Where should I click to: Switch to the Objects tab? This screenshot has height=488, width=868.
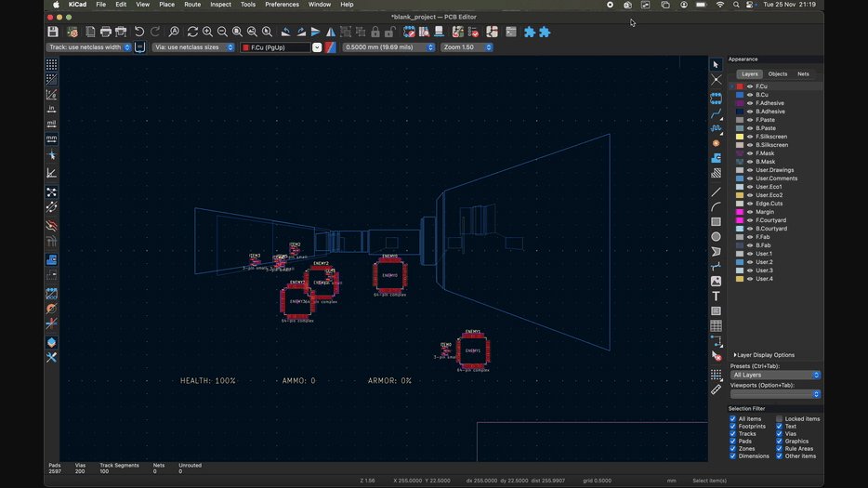[x=777, y=73]
